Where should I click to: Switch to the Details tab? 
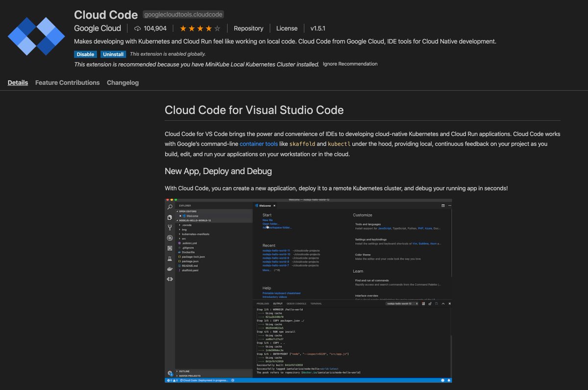pos(18,83)
